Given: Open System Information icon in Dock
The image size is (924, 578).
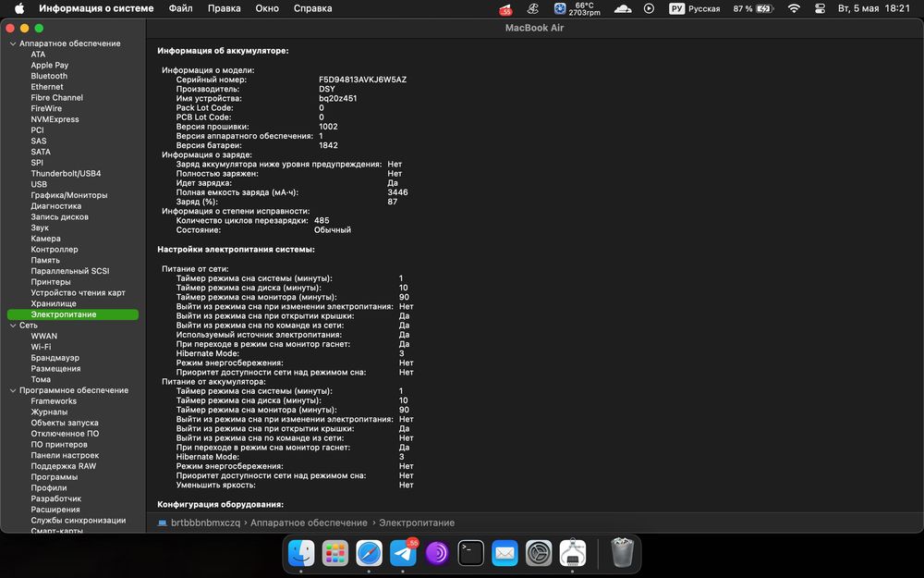Looking at the screenshot, I should 573,553.
